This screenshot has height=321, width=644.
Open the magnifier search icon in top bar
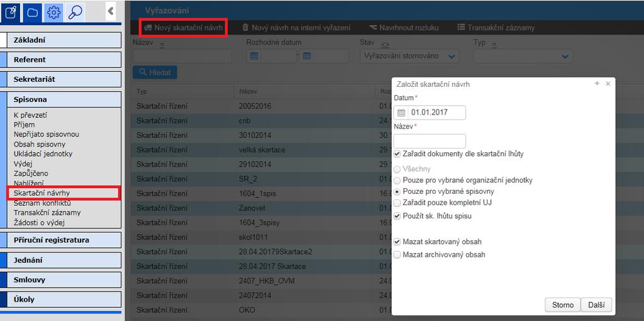click(x=75, y=13)
